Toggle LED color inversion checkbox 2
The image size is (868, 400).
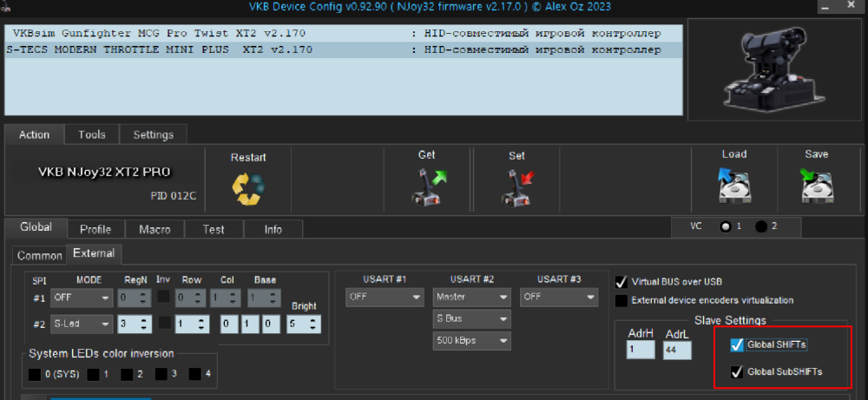pyautogui.click(x=127, y=375)
